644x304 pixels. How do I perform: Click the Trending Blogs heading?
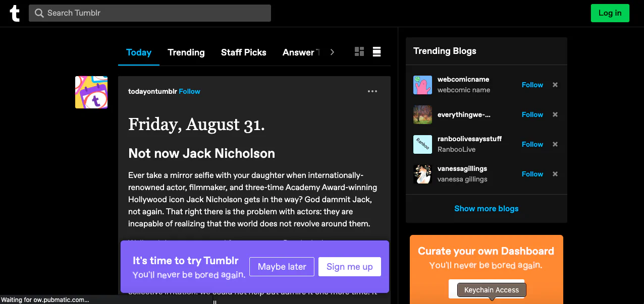click(x=445, y=51)
